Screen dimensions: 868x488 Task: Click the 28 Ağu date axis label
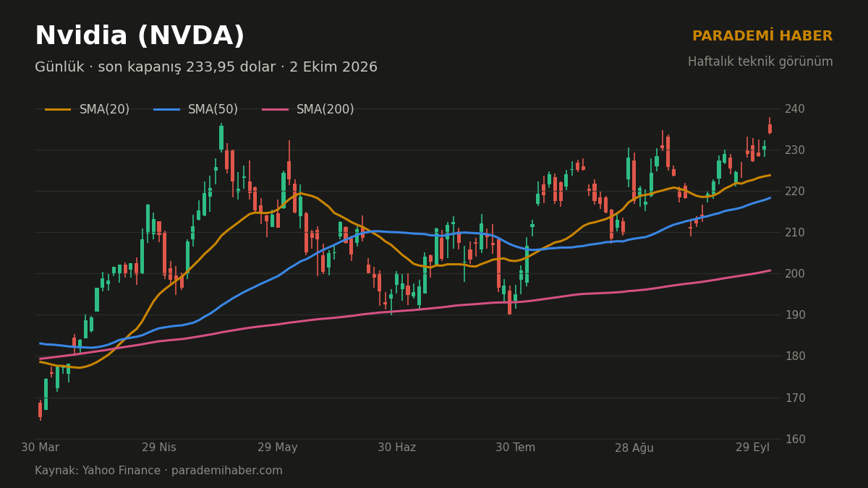pyautogui.click(x=634, y=448)
